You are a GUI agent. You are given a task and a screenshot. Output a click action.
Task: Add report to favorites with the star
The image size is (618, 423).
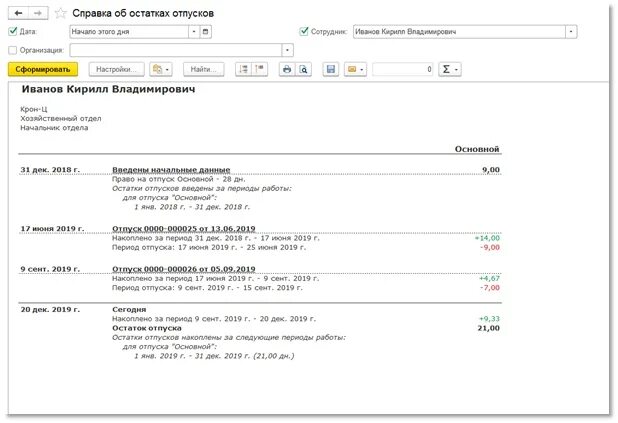click(60, 13)
